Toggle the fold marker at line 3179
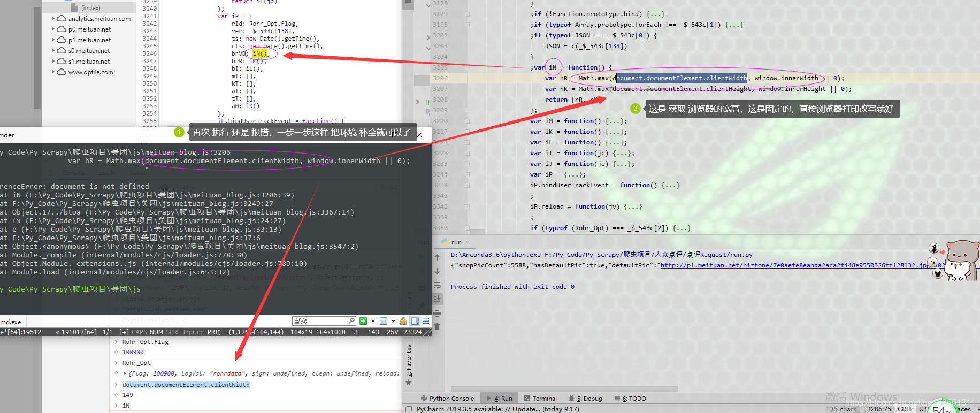The image size is (980, 413). point(467,14)
